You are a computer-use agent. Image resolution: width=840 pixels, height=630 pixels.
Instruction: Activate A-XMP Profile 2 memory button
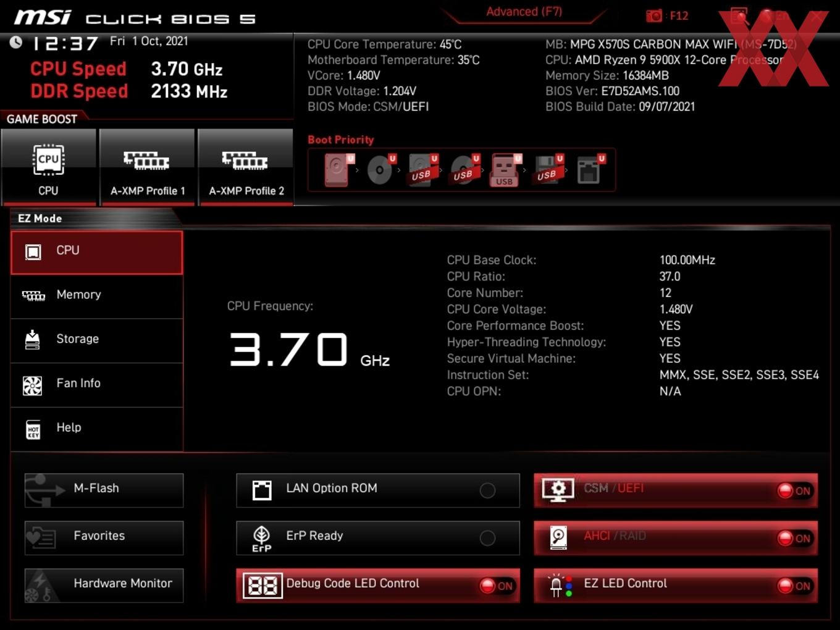click(246, 166)
